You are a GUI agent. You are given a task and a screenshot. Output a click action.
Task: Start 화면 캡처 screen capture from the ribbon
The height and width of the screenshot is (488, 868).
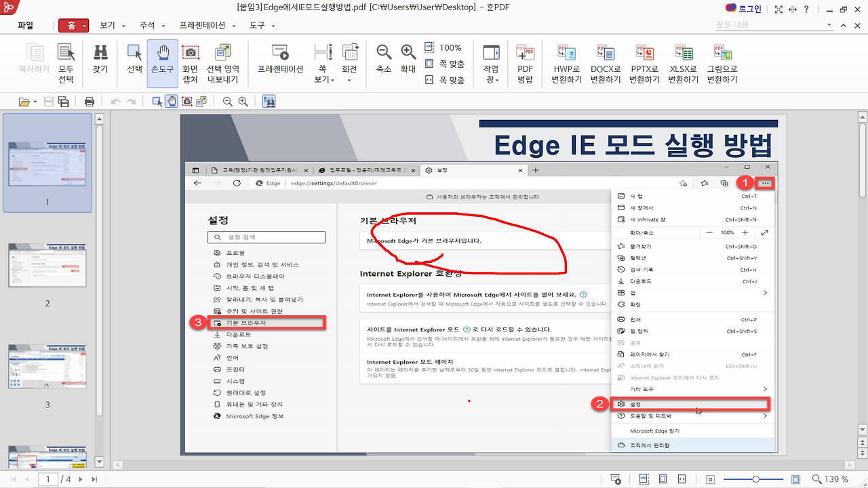191,64
